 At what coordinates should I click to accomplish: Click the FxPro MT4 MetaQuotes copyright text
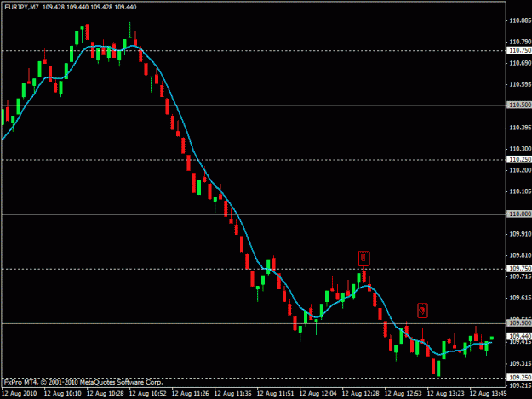(x=83, y=382)
